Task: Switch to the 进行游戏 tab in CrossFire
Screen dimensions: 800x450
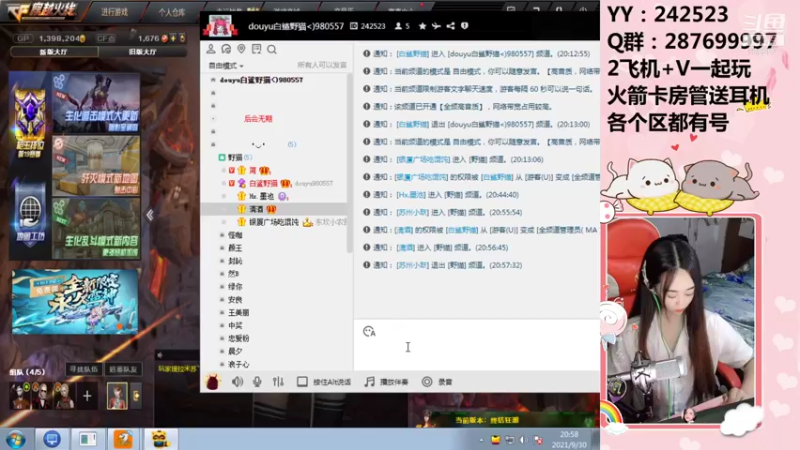Action: (x=114, y=12)
